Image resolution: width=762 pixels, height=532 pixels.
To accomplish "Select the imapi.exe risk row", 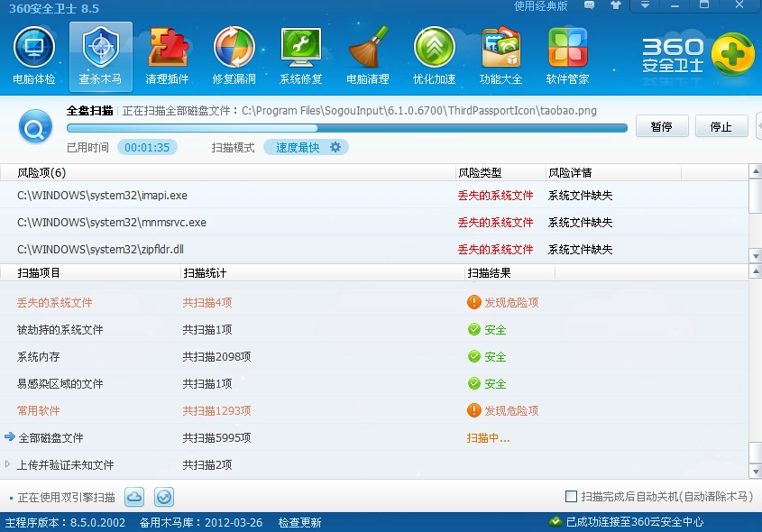I will pos(374,196).
